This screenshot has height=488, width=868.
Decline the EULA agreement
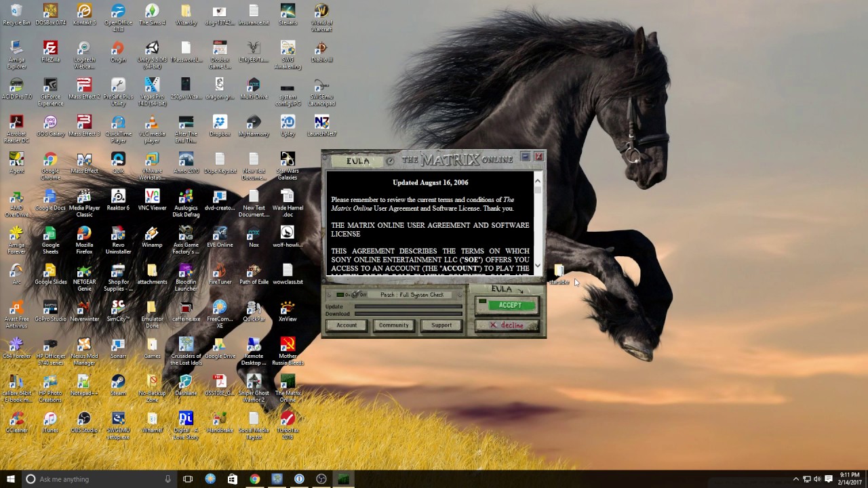tap(507, 326)
